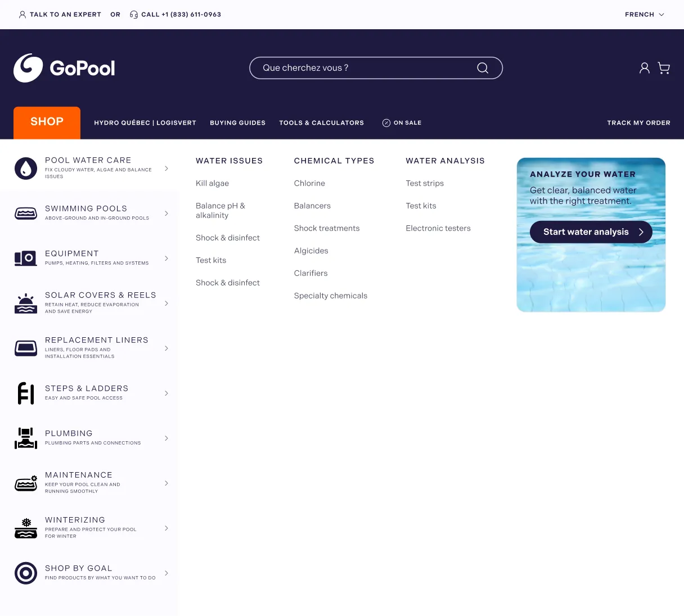Image resolution: width=684 pixels, height=616 pixels.
Task: Open the Balancers link
Action: tap(312, 206)
